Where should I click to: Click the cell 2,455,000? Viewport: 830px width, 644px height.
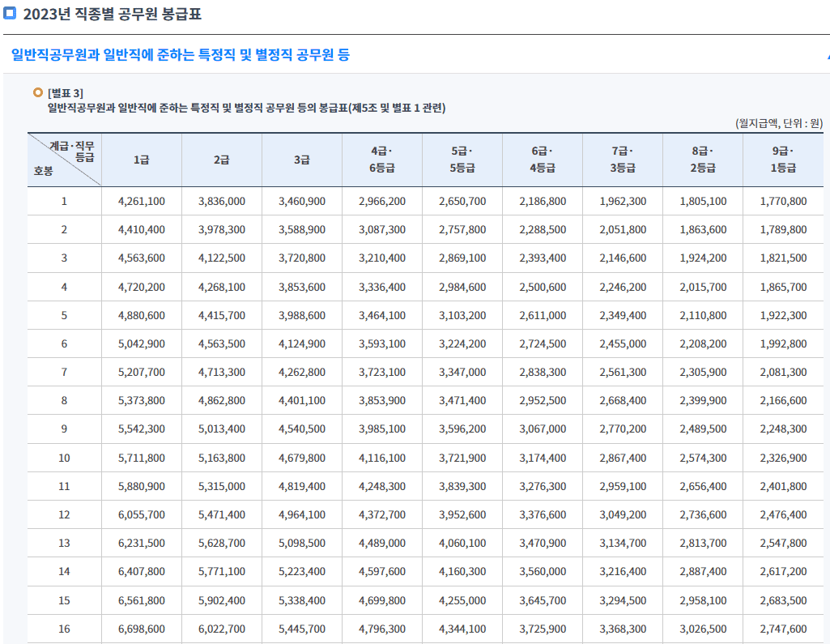pos(623,343)
